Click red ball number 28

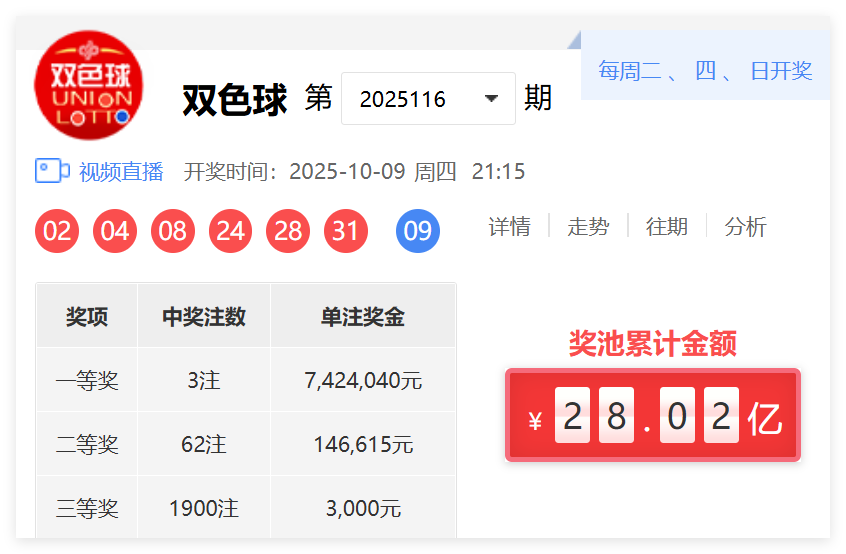[x=288, y=231]
